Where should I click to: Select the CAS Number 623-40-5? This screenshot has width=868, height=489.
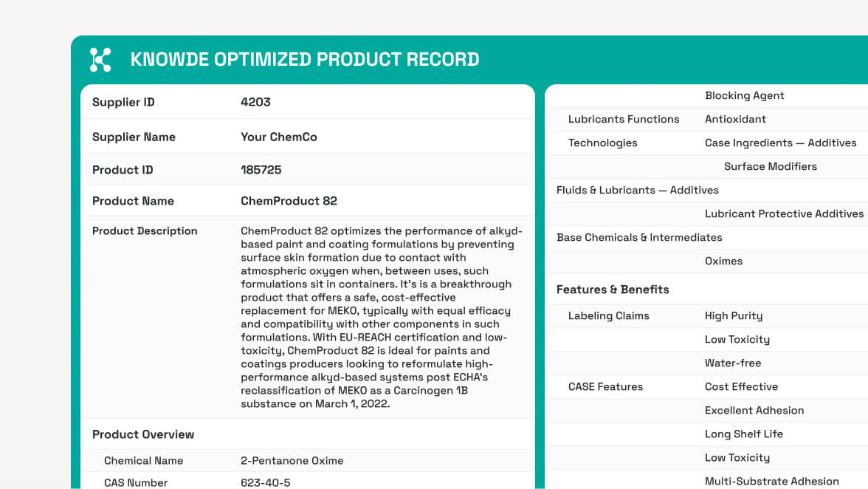pos(266,482)
